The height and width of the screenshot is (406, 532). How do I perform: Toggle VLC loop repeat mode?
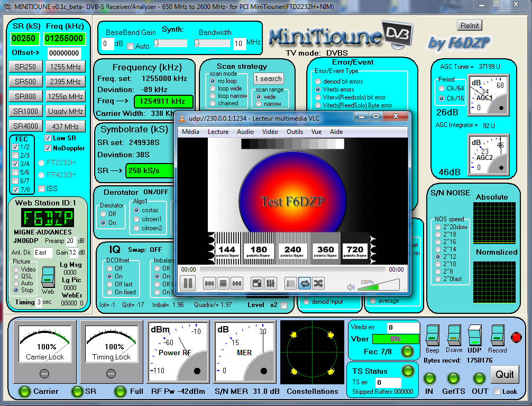305,283
